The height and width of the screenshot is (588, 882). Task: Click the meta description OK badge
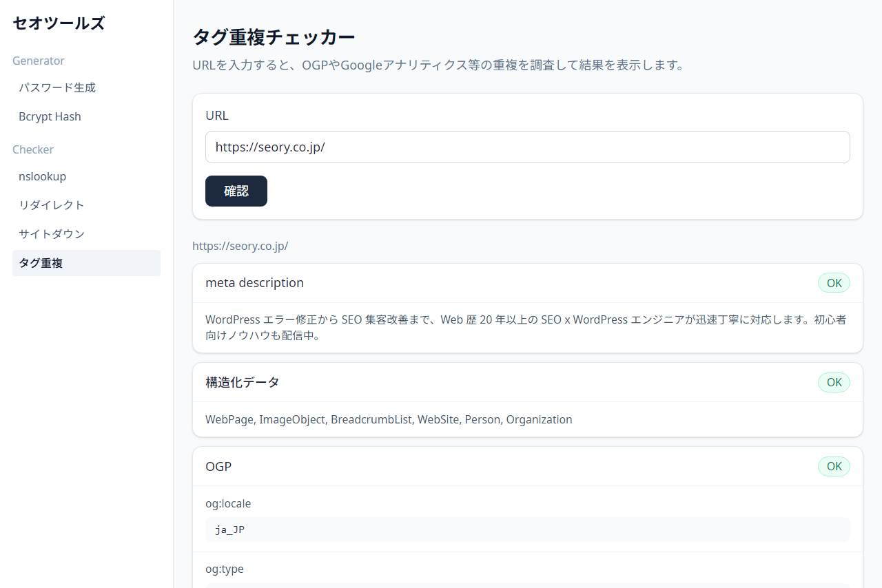834,283
